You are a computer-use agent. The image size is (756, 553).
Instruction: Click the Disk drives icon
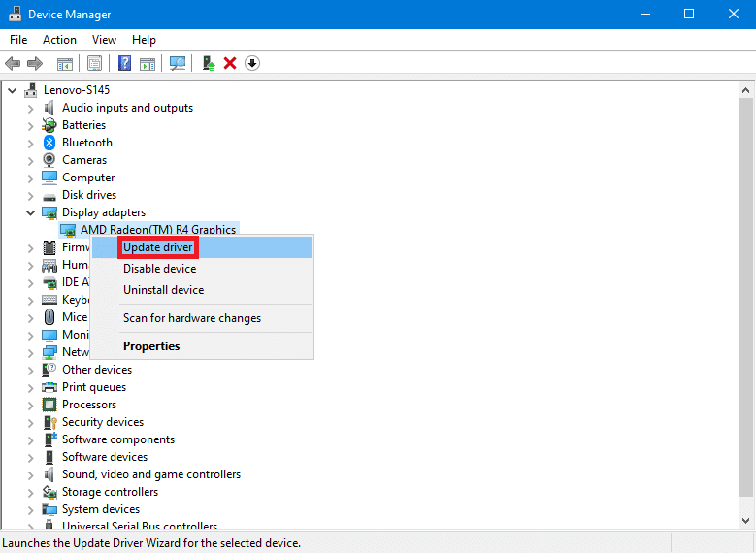click(x=49, y=196)
